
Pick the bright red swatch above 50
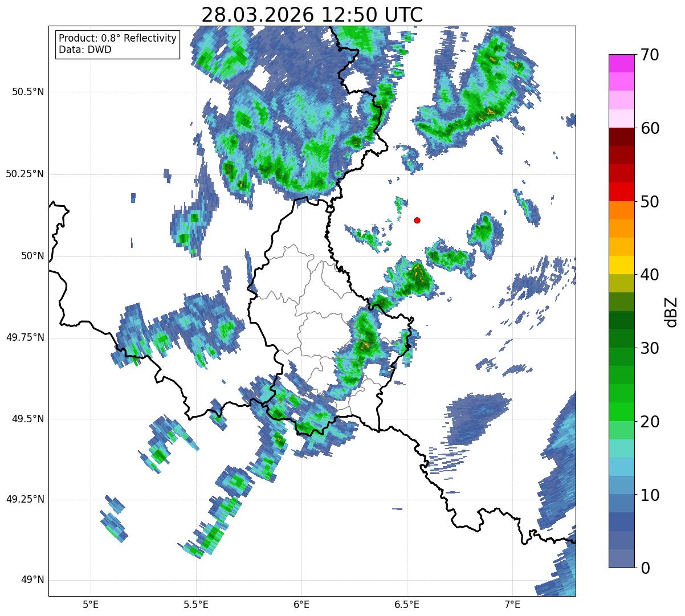[622, 191]
